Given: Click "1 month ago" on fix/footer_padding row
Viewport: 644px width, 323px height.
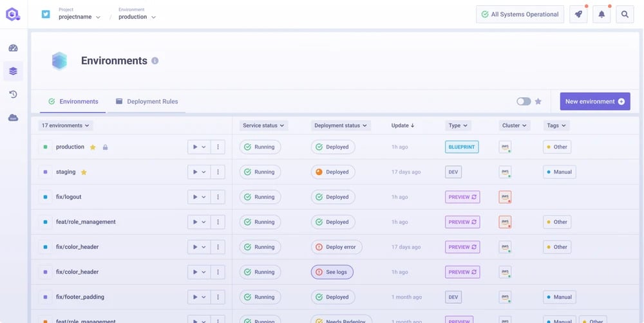Looking at the screenshot, I should pyautogui.click(x=406, y=297).
